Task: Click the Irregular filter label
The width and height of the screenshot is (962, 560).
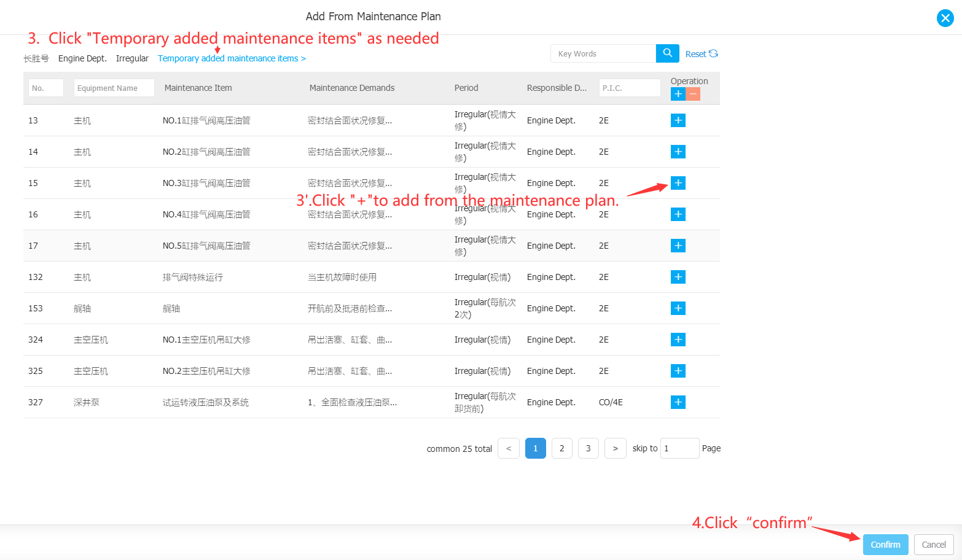Action: [132, 58]
